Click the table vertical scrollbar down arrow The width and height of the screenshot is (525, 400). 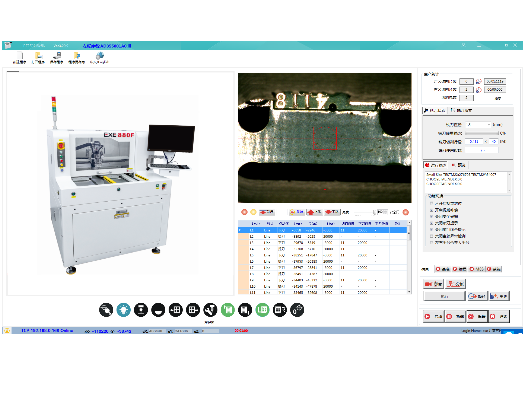(409, 292)
